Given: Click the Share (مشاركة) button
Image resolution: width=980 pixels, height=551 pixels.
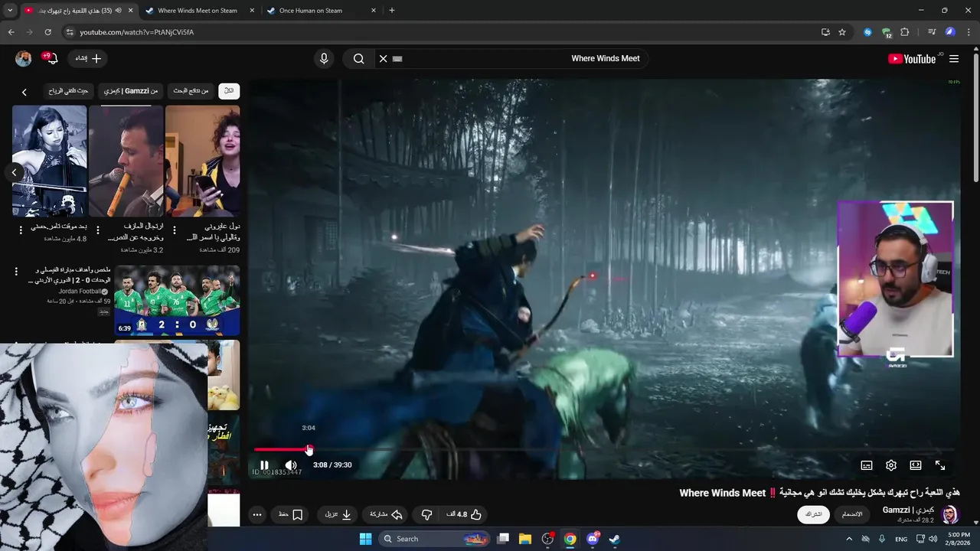Looking at the screenshot, I should pos(387,515).
